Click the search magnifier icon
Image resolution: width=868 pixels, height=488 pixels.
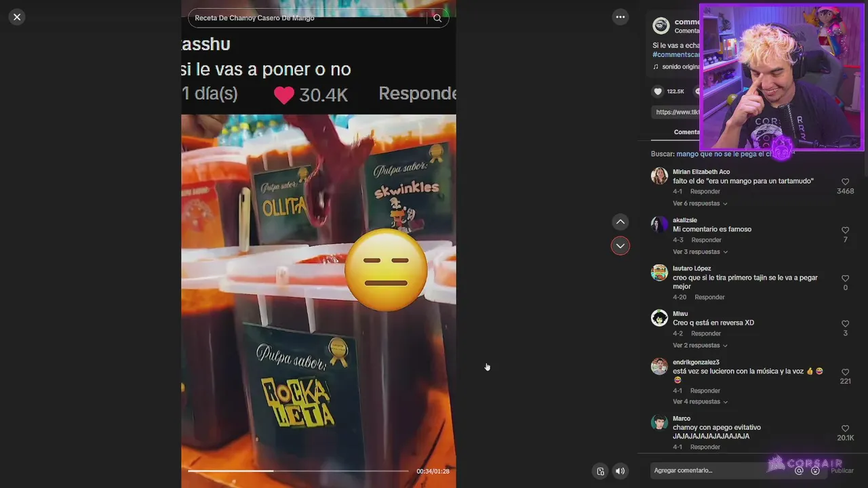tap(437, 18)
